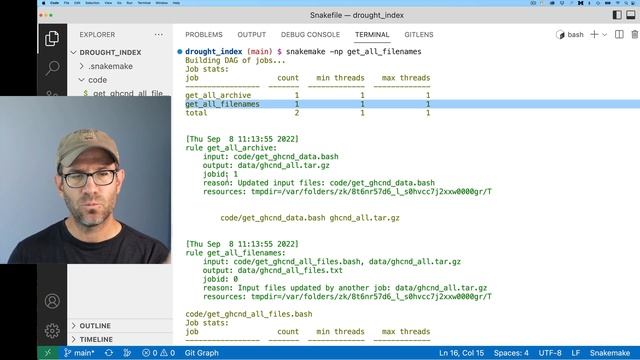The height and width of the screenshot is (360, 640).
Task: Click 'jobid: 0' terminal line
Action: coord(220,279)
